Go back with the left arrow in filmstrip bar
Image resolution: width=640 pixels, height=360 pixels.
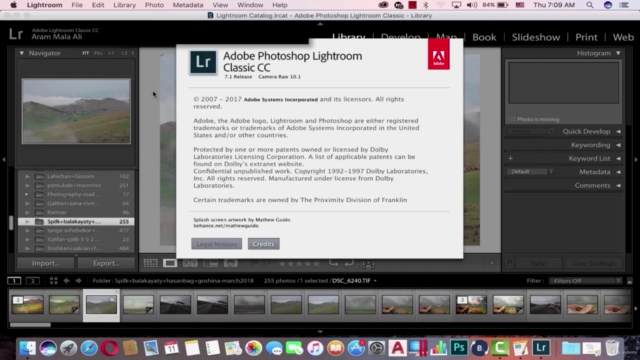coord(66,281)
